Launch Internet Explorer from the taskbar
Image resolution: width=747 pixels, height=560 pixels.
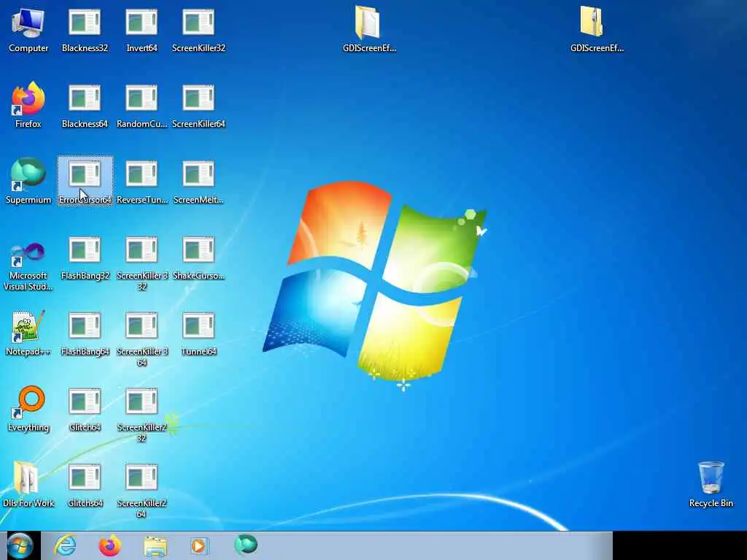[x=65, y=545]
